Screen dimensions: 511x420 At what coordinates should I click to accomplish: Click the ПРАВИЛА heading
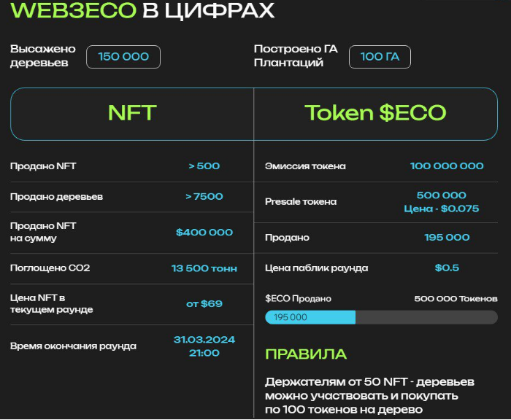pyautogui.click(x=305, y=354)
